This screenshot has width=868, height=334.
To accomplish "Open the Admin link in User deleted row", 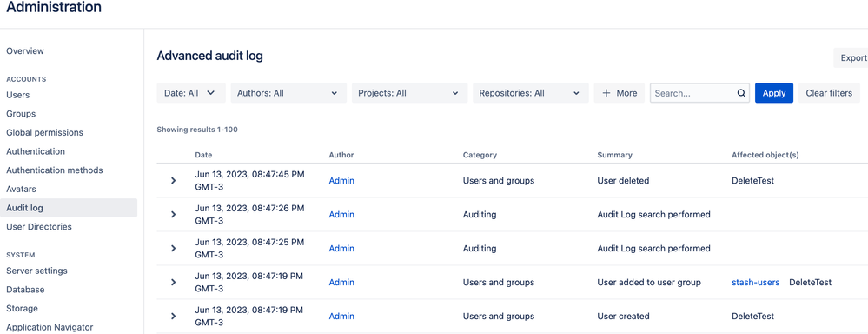I will point(341,181).
